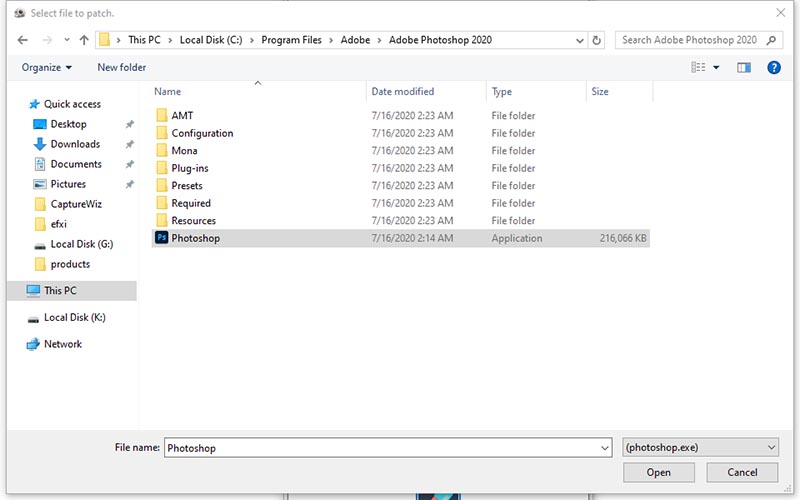Click the Application type cell
Image resolution: width=800 pixels, height=500 pixels.
[x=517, y=238]
